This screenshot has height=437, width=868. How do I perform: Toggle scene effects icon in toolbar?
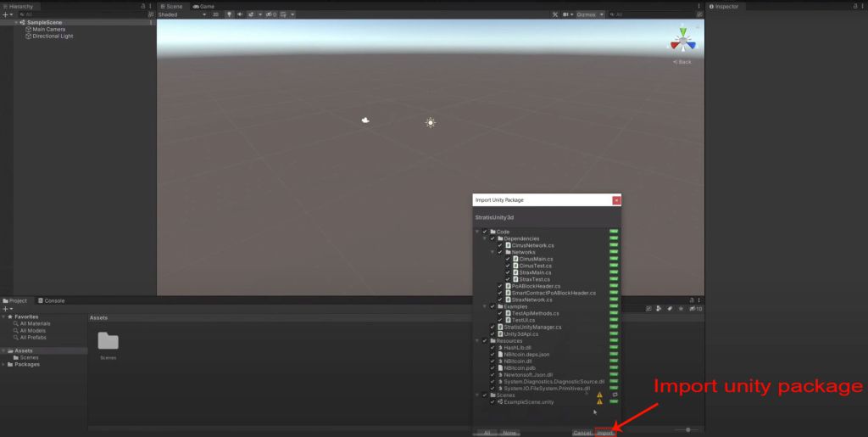tap(251, 14)
